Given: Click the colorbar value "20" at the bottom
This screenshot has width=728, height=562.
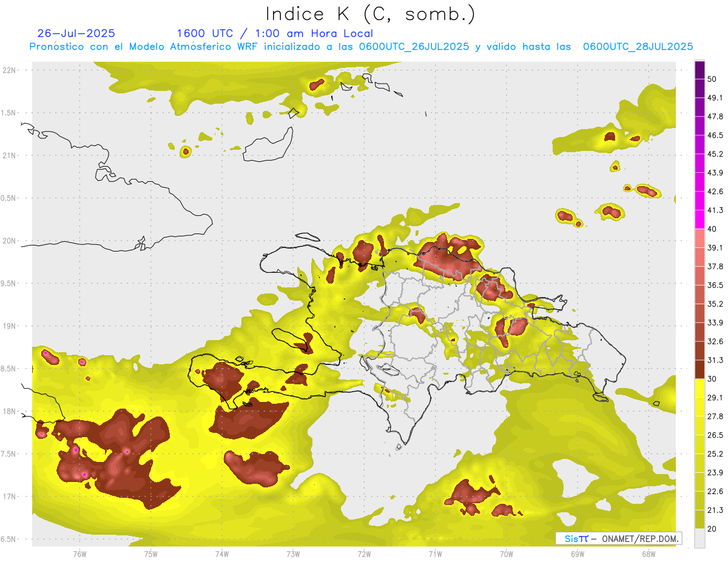Looking at the screenshot, I should click(712, 529).
